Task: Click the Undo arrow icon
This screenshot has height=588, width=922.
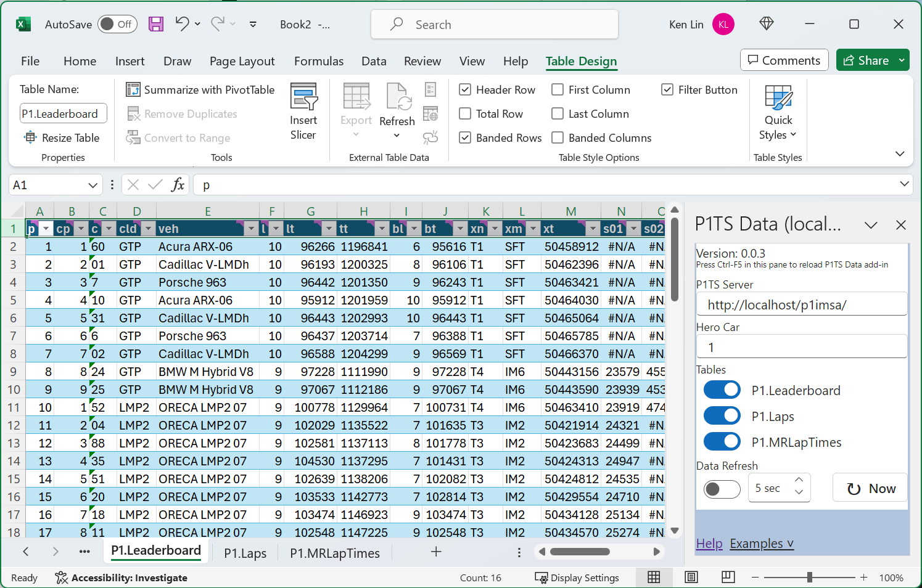Action: pyautogui.click(x=182, y=23)
